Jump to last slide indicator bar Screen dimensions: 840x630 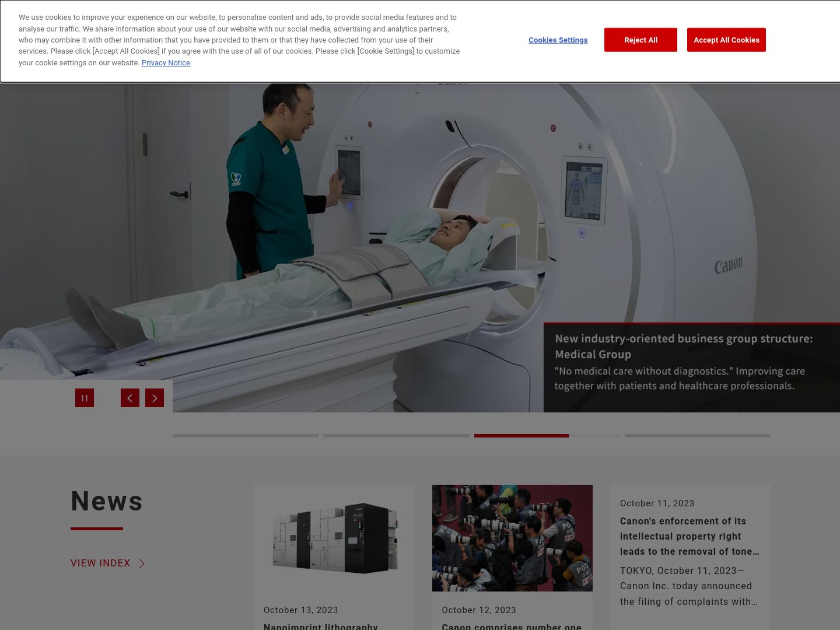pos(697,436)
